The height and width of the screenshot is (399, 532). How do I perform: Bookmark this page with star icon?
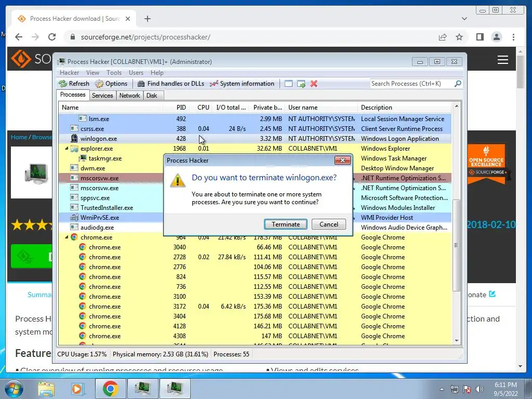459,37
